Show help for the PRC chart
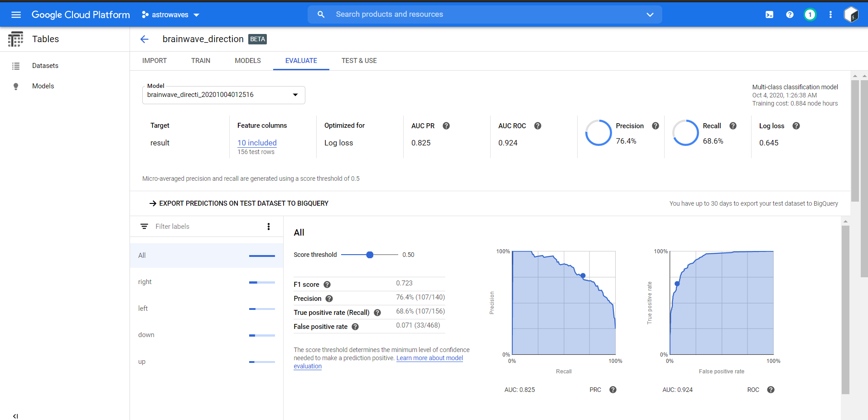The height and width of the screenshot is (420, 868). (613, 390)
